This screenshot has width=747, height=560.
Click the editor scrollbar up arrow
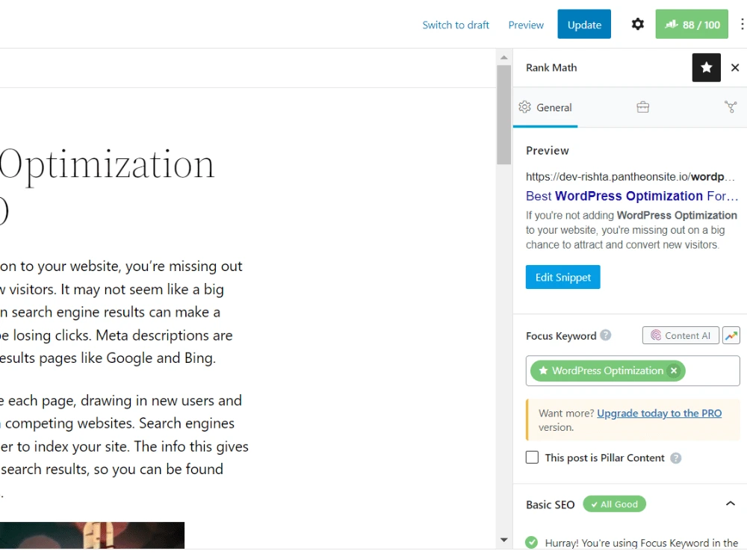click(503, 57)
